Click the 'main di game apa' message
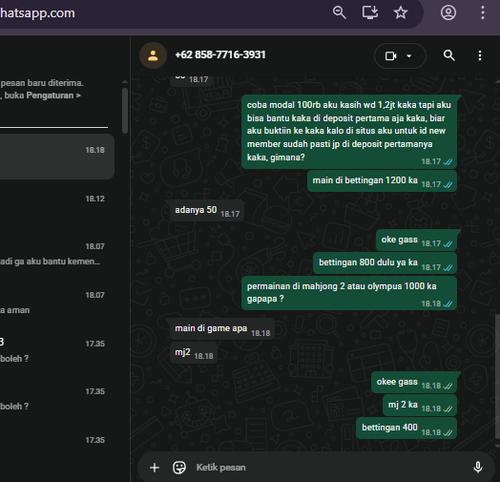 click(222, 329)
